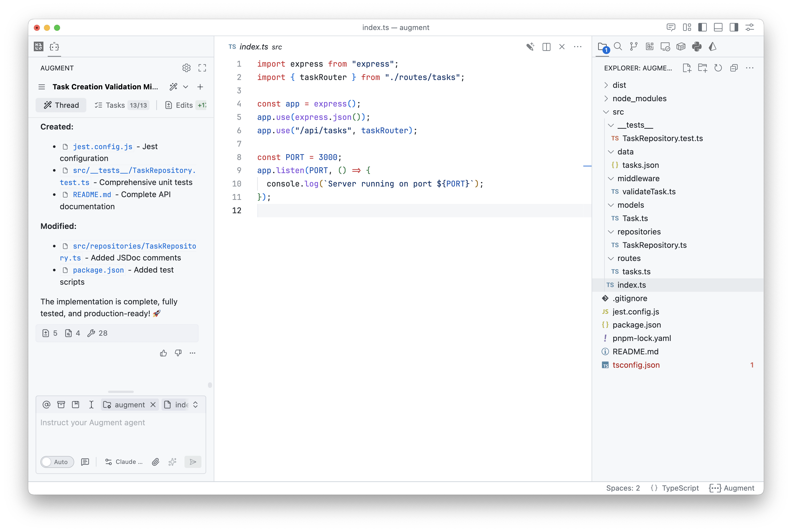Click the thumbs up feedback icon
The width and height of the screenshot is (792, 532).
click(163, 353)
